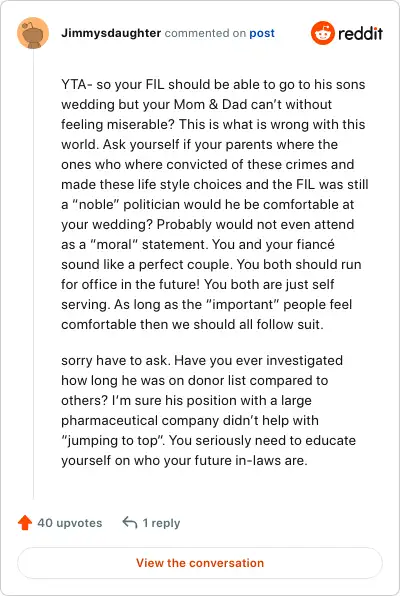Click the line beginning "sorry have to ask"
Screen dimensions: 400x596
tap(202, 360)
